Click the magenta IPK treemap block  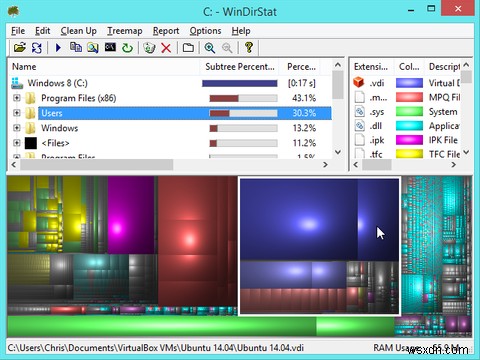tap(131, 215)
